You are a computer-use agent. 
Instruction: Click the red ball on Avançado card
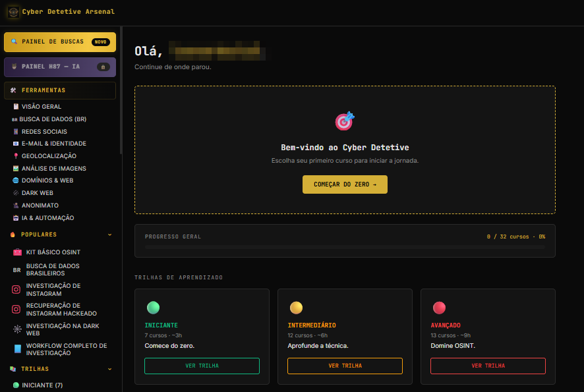pos(439,308)
